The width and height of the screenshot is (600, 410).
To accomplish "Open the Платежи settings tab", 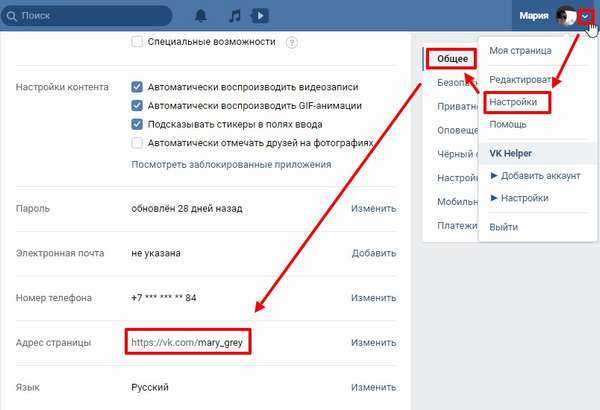I will click(458, 226).
